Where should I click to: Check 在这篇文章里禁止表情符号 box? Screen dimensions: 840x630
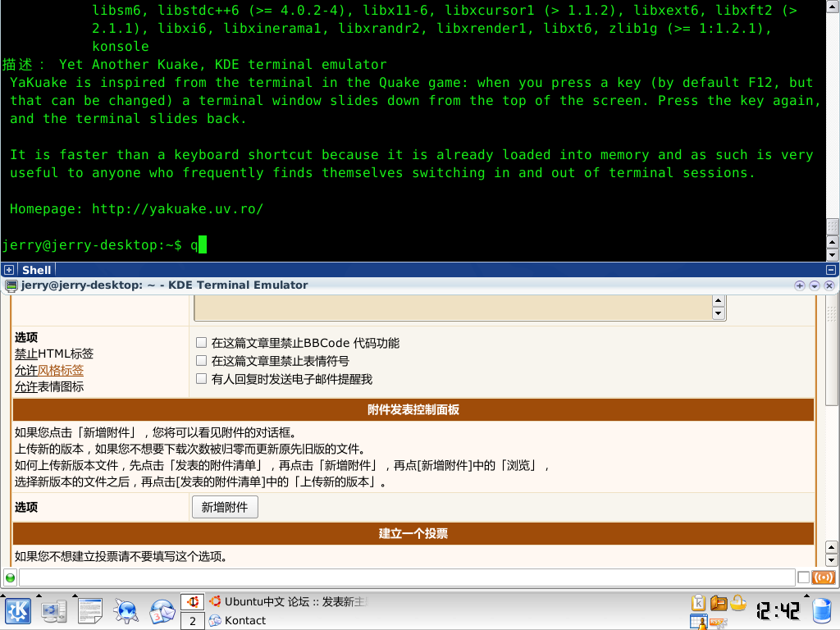[202, 361]
